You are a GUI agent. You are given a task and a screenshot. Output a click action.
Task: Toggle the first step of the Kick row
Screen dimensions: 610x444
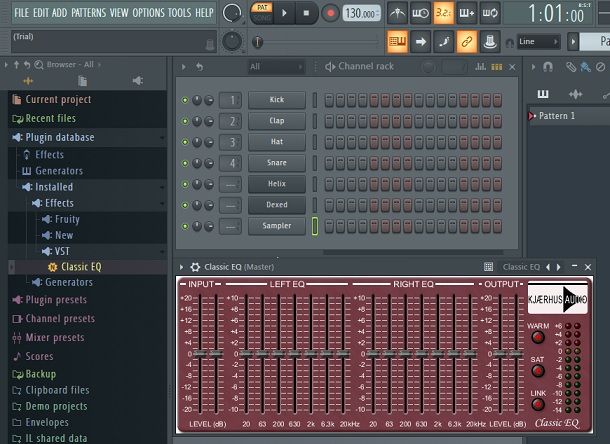(x=329, y=100)
